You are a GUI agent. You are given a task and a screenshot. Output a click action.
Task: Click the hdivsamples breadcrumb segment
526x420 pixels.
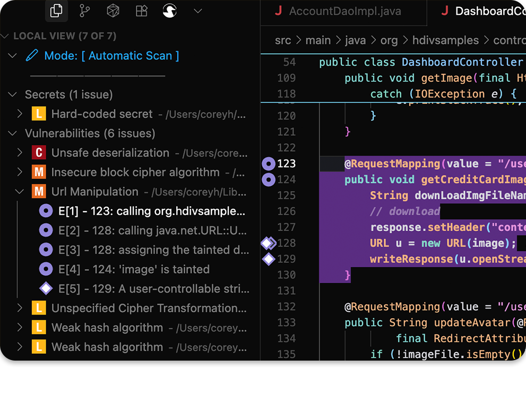[445, 40]
